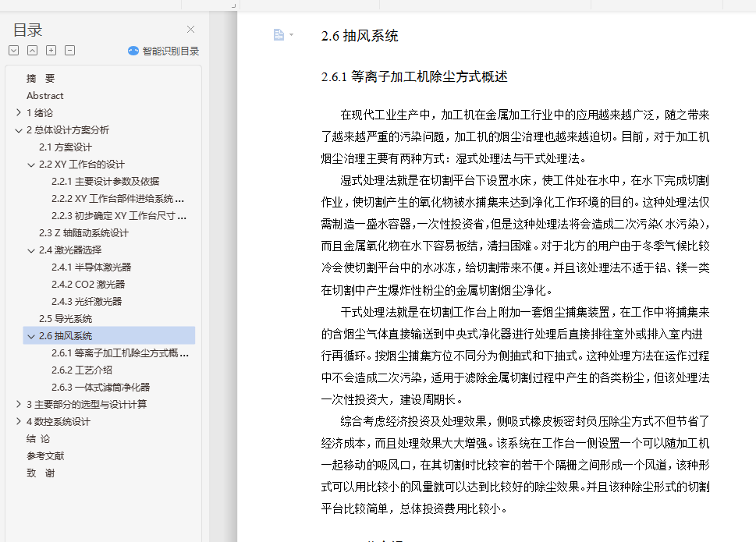The image size is (756, 542).
Task: Open the document page icon beside heading 2.6
Action: pyautogui.click(x=279, y=34)
